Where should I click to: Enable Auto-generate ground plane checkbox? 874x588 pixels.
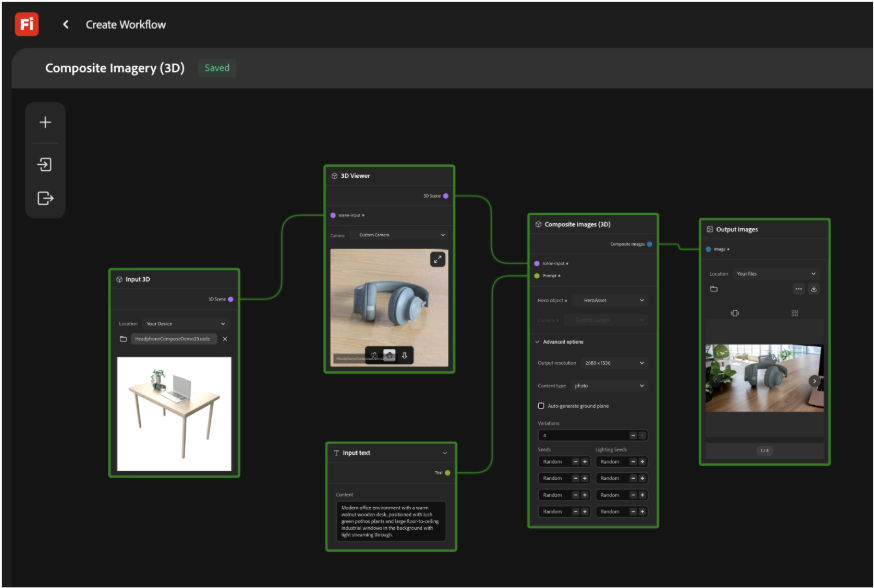point(541,406)
